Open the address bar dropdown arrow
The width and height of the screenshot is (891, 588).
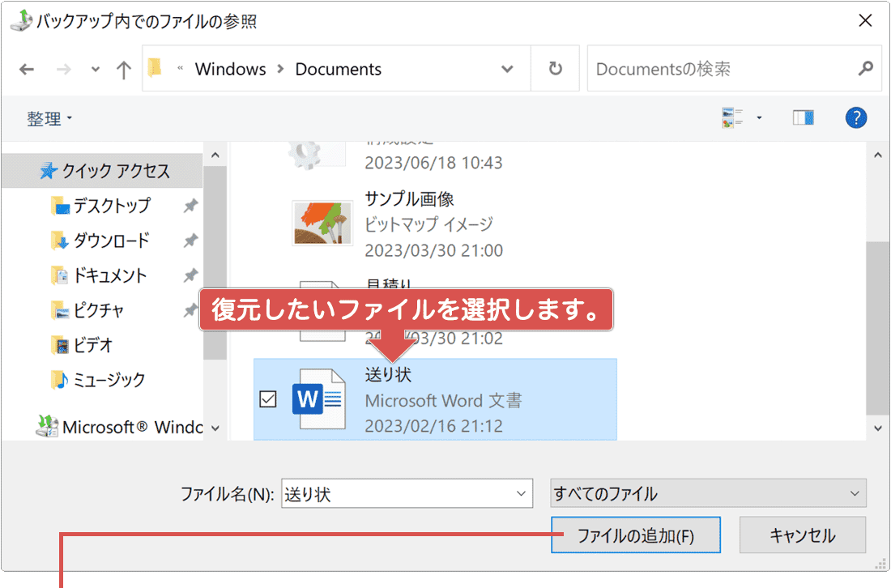[x=508, y=69]
